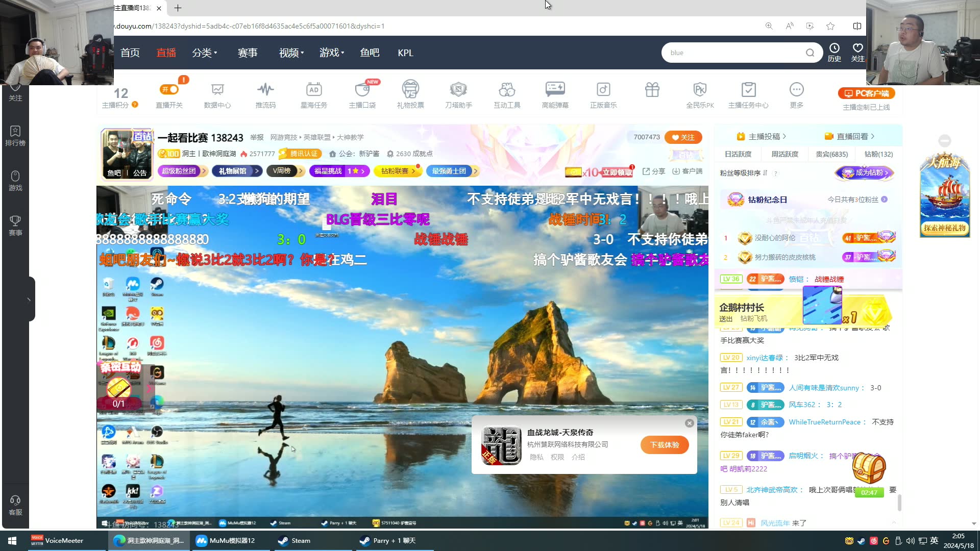
Task: Open 更多 more options icon
Action: pos(796,95)
